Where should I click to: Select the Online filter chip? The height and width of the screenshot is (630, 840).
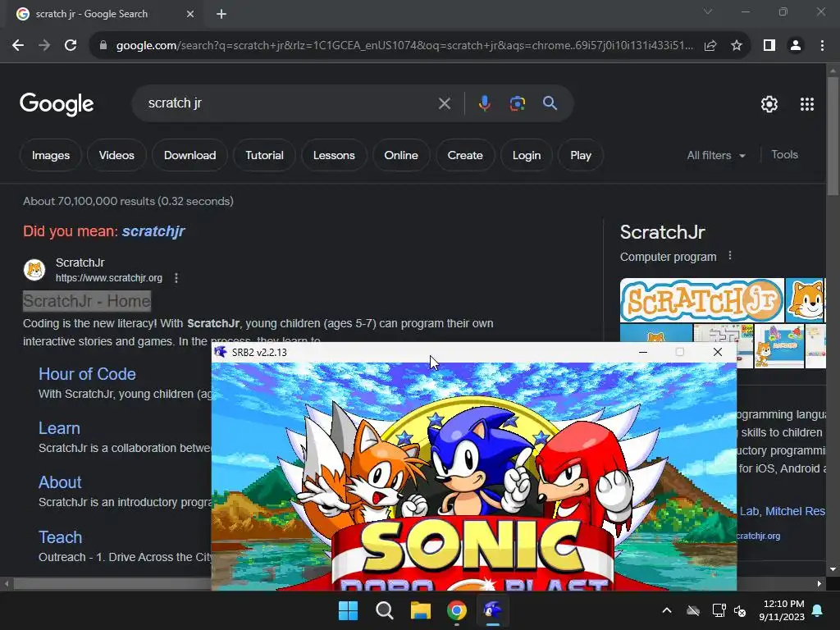point(400,155)
